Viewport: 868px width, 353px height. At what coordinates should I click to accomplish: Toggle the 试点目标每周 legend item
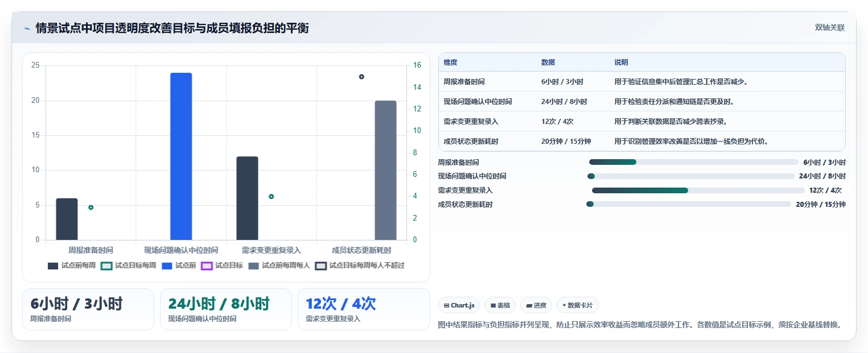[x=129, y=265]
